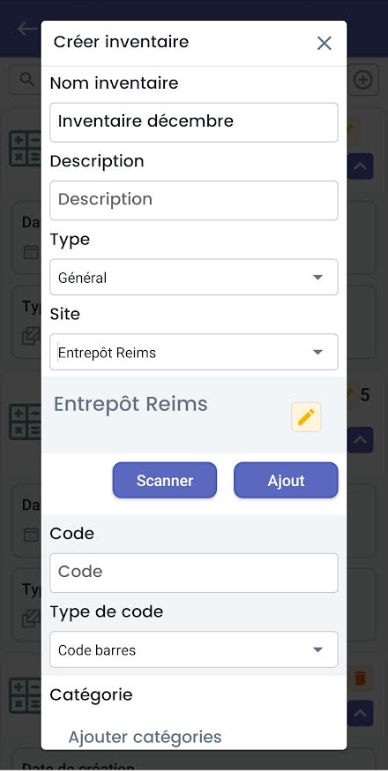Collapse first inventory card chevron
388x771 pixels.
[x=360, y=166]
